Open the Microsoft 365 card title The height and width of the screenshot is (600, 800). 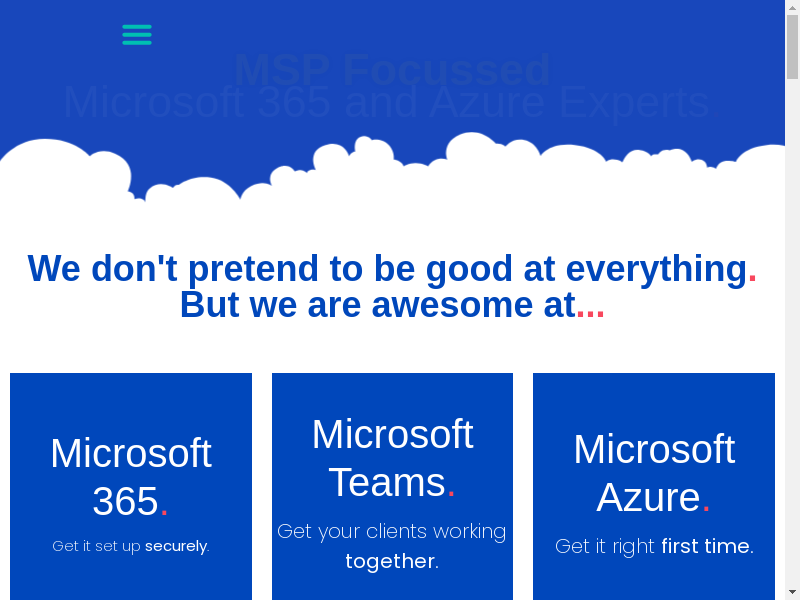click(x=131, y=477)
